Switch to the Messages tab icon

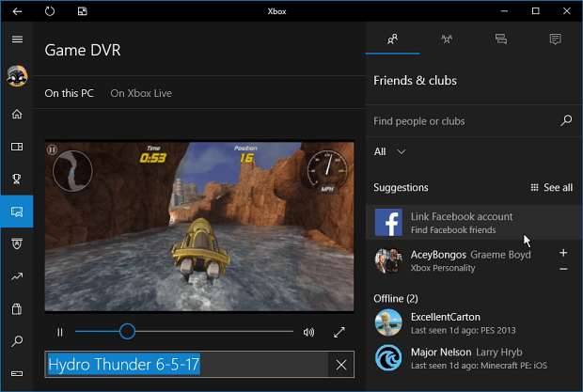(501, 39)
